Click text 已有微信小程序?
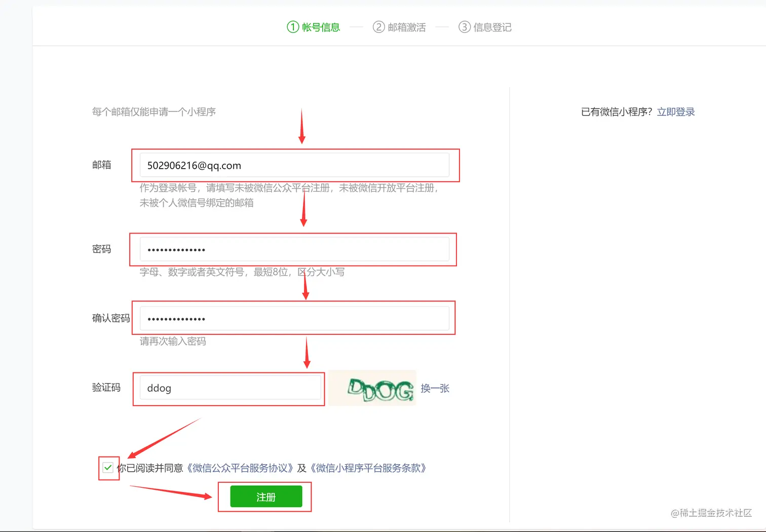 (617, 112)
